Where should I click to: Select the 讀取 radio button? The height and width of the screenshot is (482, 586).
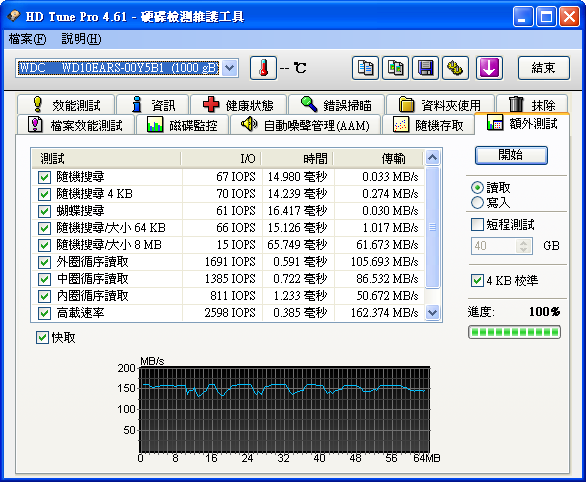pyautogui.click(x=477, y=188)
